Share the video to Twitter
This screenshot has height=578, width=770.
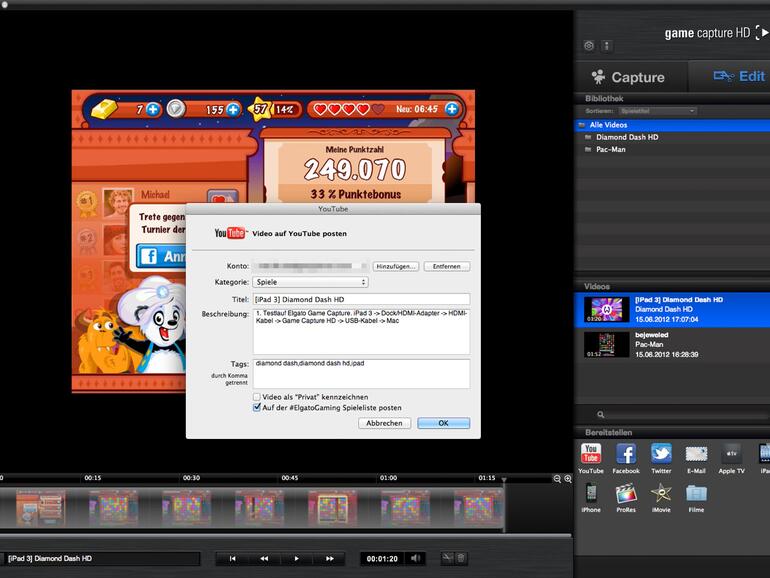coord(661,454)
